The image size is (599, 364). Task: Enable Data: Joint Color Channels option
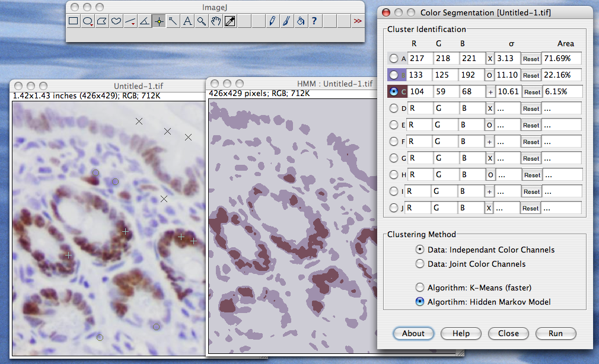pos(420,264)
